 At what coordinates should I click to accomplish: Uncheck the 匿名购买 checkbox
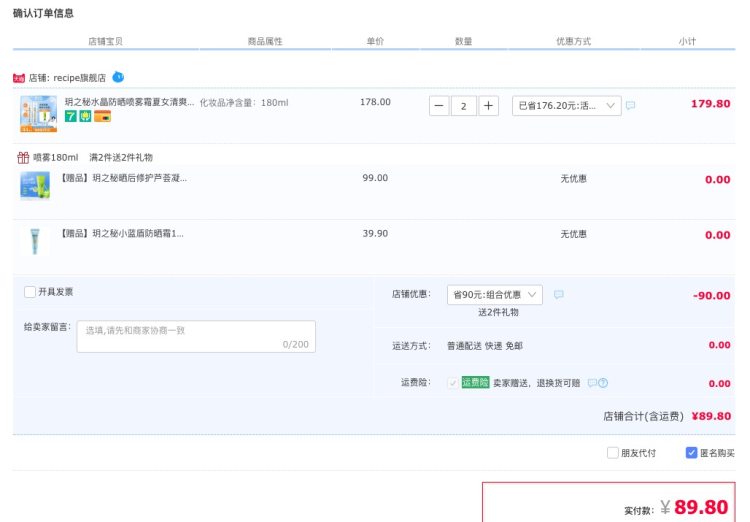[x=691, y=453]
